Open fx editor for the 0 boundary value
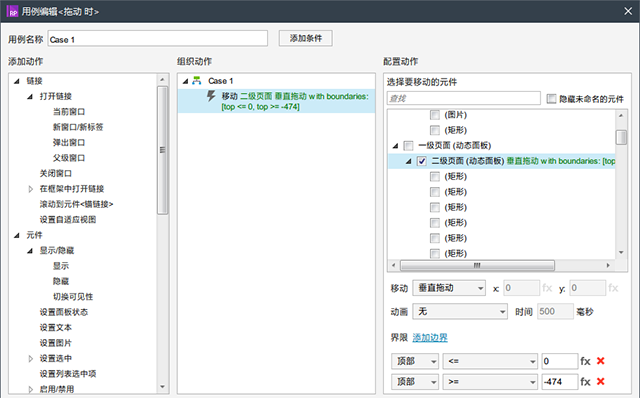Image resolution: width=640 pixels, height=398 pixels. [x=585, y=361]
